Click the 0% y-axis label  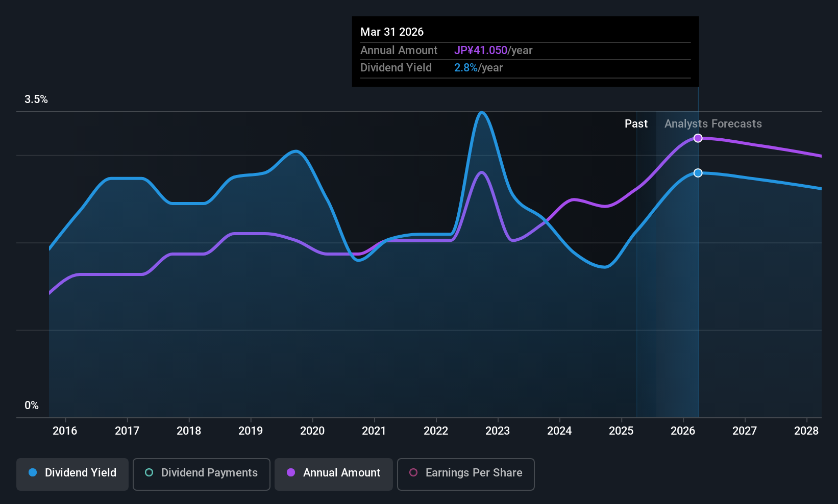coord(32,406)
